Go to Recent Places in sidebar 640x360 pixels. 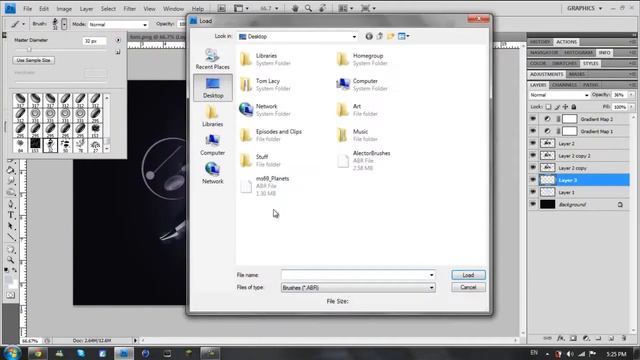213,59
